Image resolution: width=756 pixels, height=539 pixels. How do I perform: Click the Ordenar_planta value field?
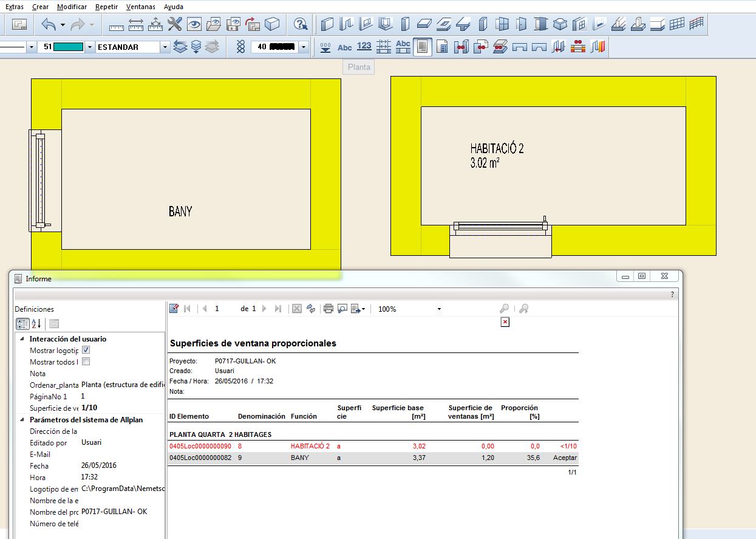123,385
